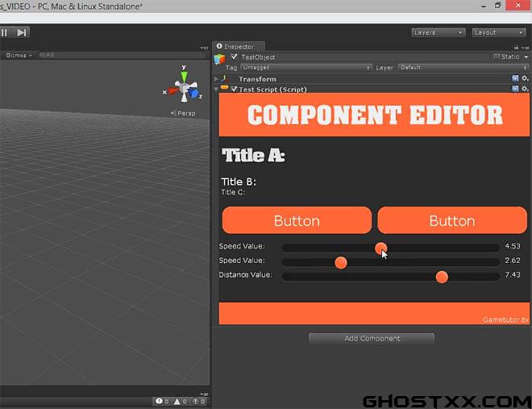532x409 pixels.
Task: Toggle console error count icon
Action: click(199, 401)
